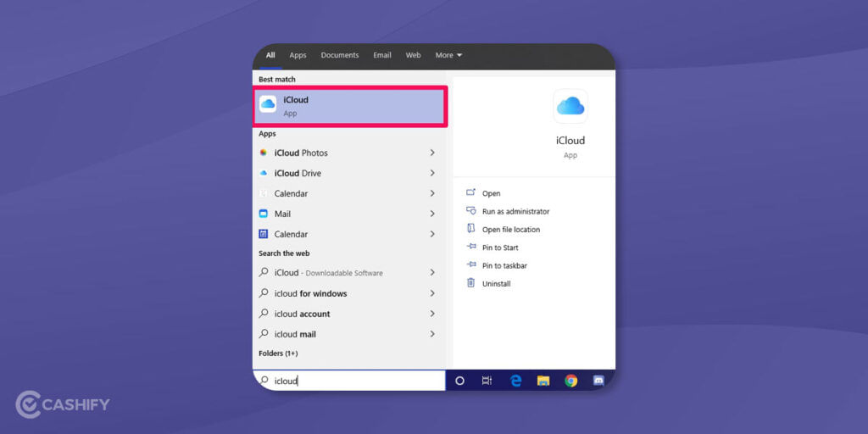This screenshot has width=868, height=434.
Task: Click the Open file location icon
Action: point(471,229)
